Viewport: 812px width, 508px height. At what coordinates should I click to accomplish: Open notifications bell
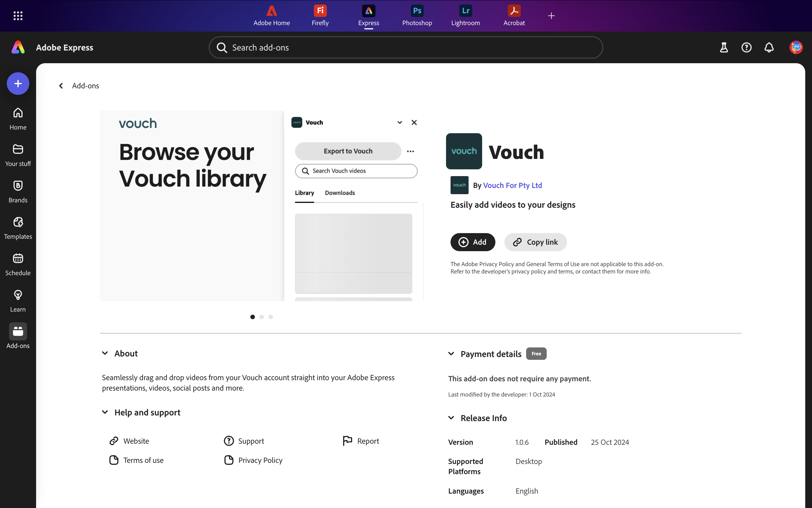tap(769, 47)
